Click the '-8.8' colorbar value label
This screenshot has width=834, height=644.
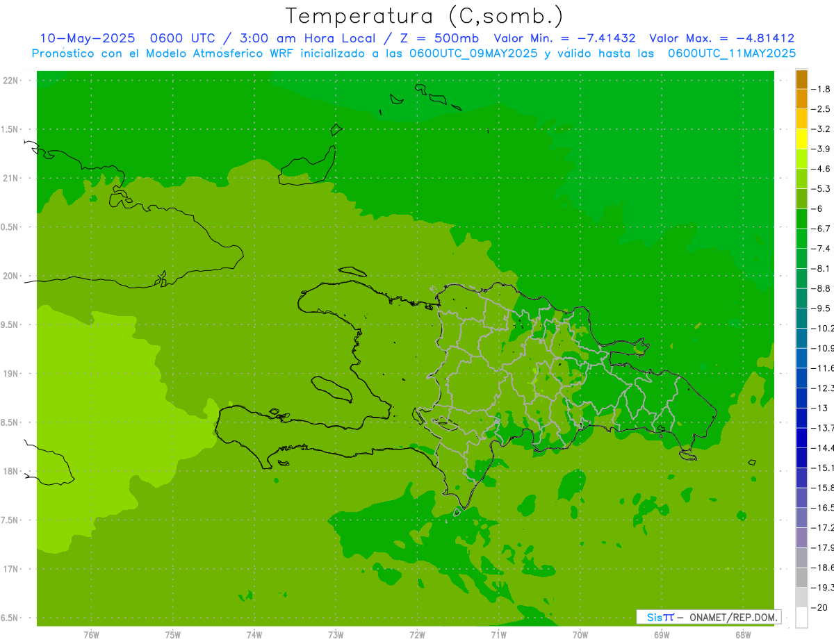(x=821, y=288)
